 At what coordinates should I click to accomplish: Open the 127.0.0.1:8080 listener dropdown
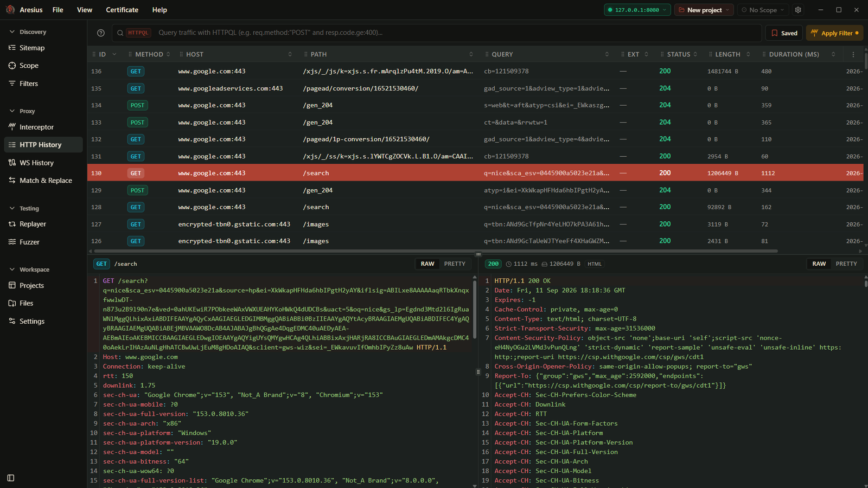click(637, 10)
